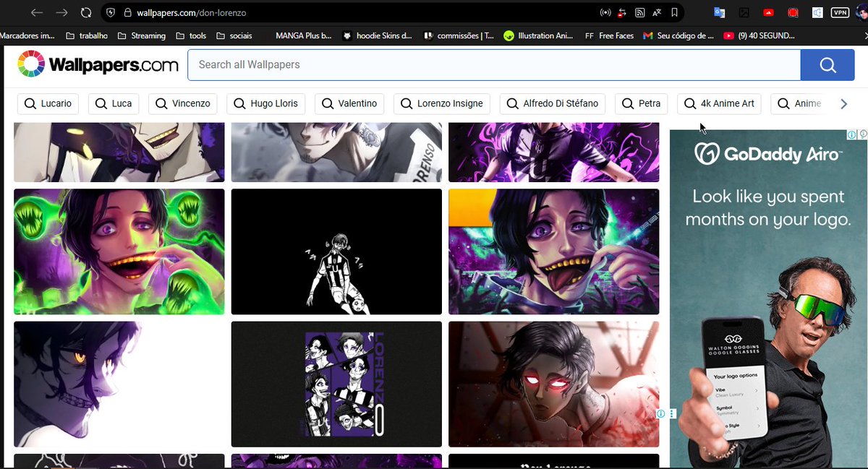
Task: Open the three-dot ad menu beside red-eyed wallpaper
Action: [x=672, y=414]
